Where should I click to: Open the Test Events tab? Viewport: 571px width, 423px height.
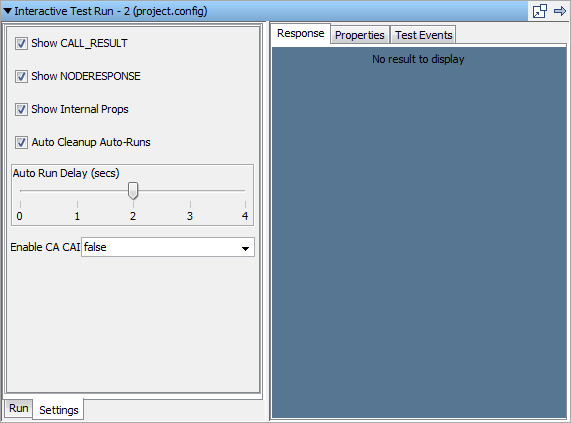(x=424, y=35)
